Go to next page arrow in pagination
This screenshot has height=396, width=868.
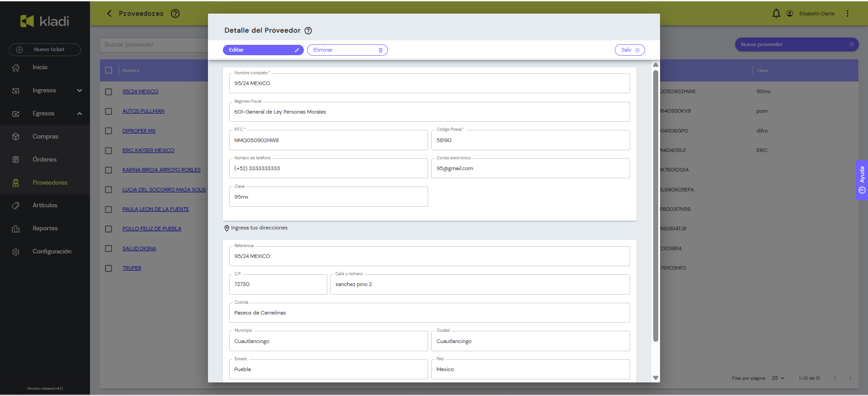(850, 378)
